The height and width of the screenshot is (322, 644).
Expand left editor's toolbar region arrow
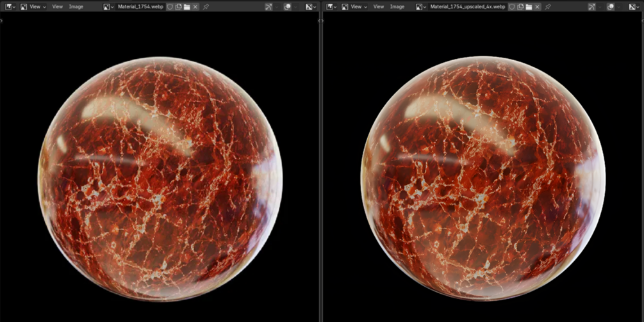[2, 20]
